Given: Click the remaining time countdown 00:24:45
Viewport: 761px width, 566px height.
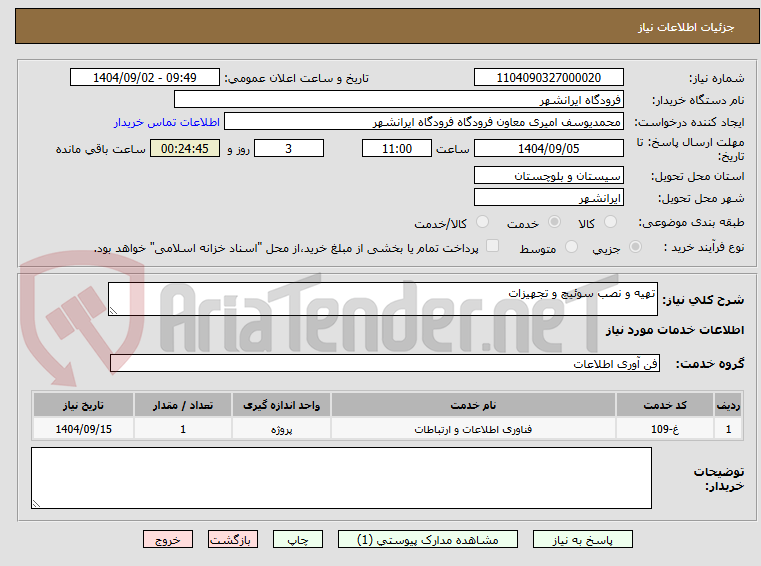Looking at the screenshot, I should [185, 149].
